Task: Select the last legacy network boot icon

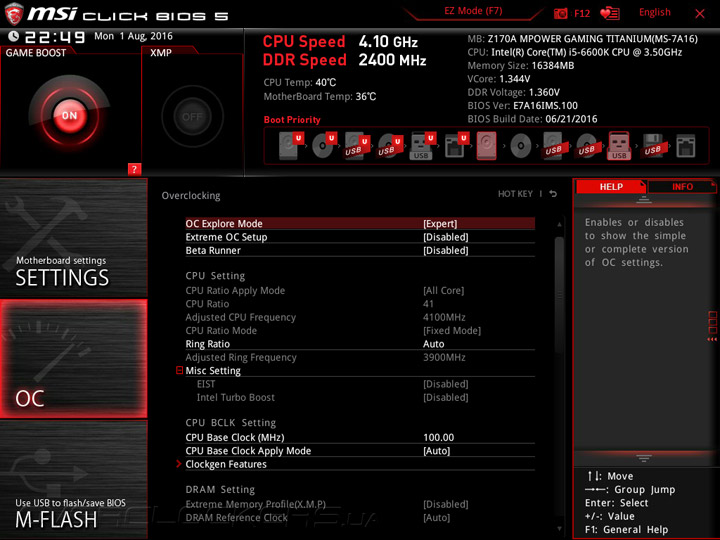Action: coord(686,146)
